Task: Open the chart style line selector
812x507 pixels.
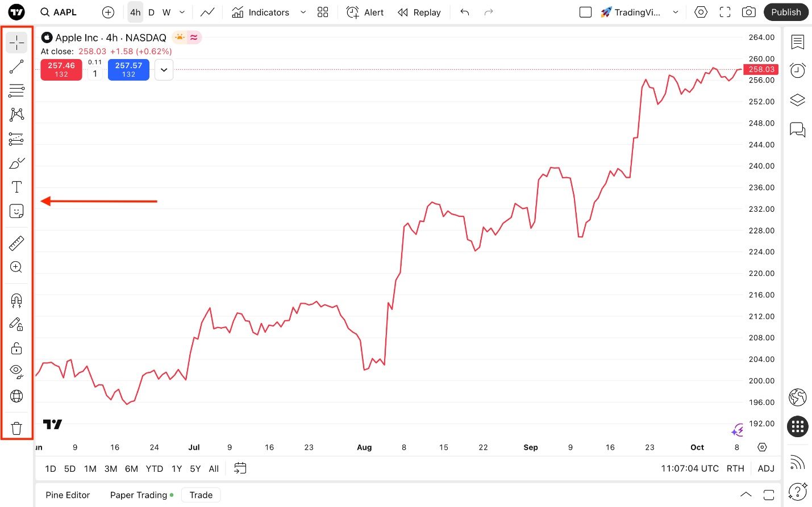Action: (207, 12)
